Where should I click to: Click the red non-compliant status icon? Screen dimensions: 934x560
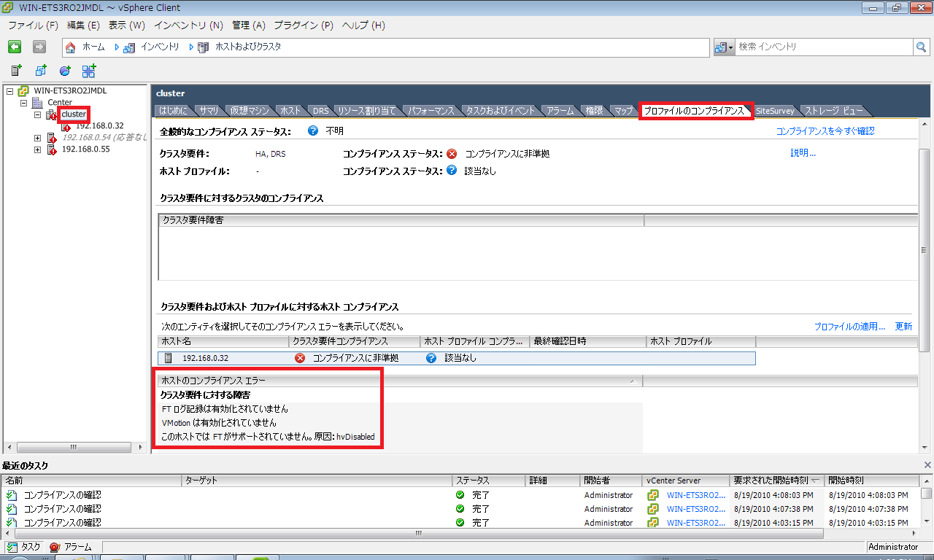pos(452,154)
